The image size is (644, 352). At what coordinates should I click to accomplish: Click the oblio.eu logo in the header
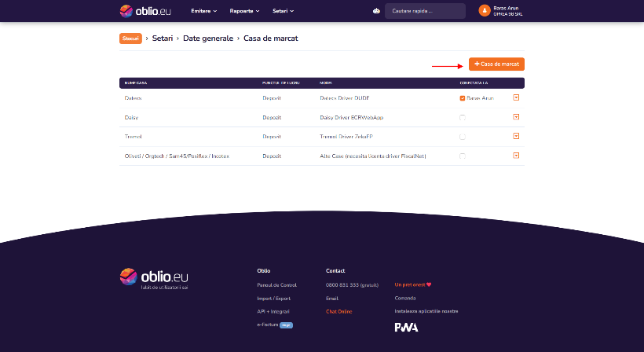coord(145,11)
